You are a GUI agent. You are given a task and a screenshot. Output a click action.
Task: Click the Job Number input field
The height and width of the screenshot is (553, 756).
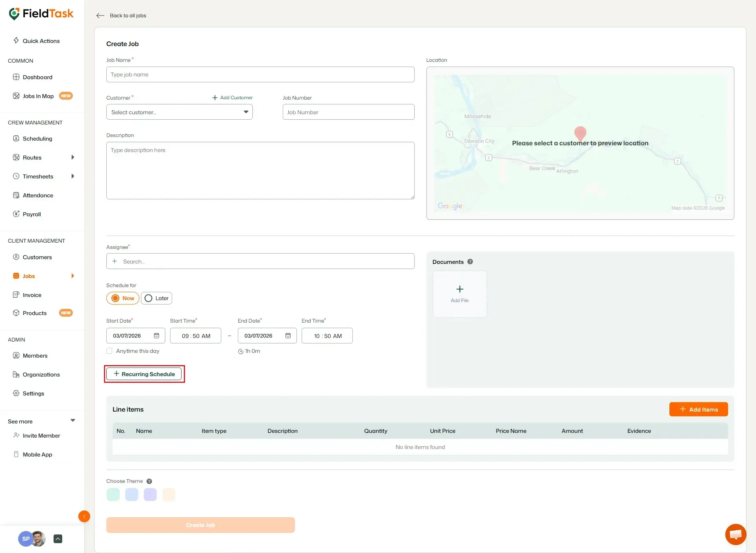348,112
